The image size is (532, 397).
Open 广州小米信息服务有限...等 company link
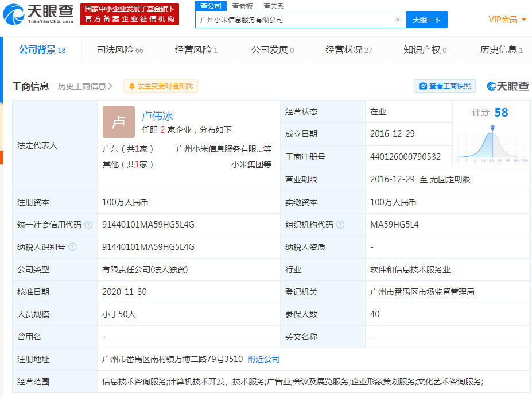click(224, 149)
